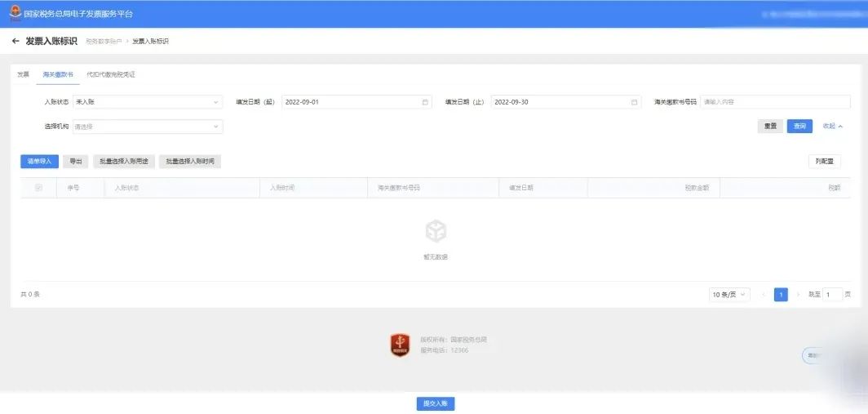Click the back arrow beside 发票入账标识
Image resolution: width=868 pixels, height=414 pixels.
15,41
